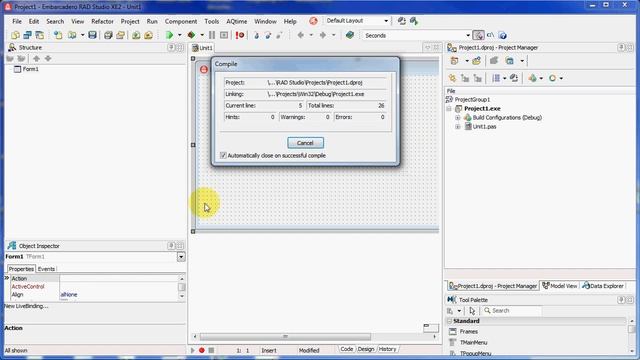This screenshot has width=640, height=360.
Task: Open the Tool Palette categories dropdown arrow
Action: 459,311
